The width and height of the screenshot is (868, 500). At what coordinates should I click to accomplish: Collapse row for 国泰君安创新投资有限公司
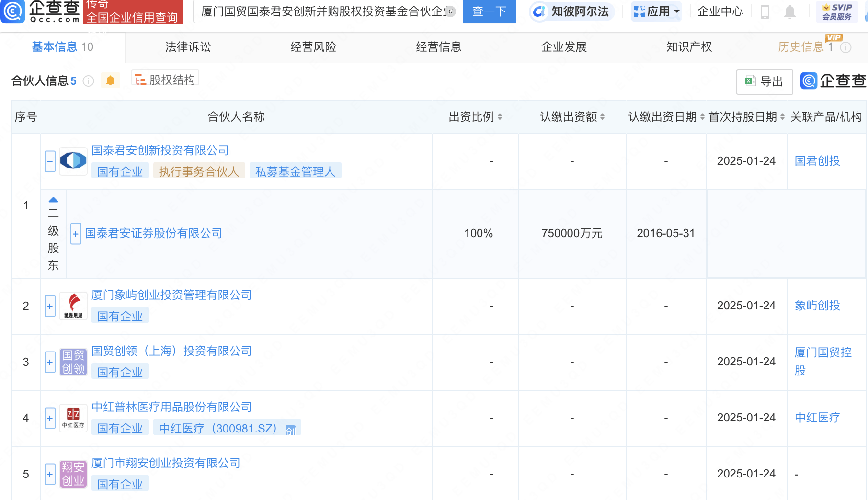click(x=50, y=161)
